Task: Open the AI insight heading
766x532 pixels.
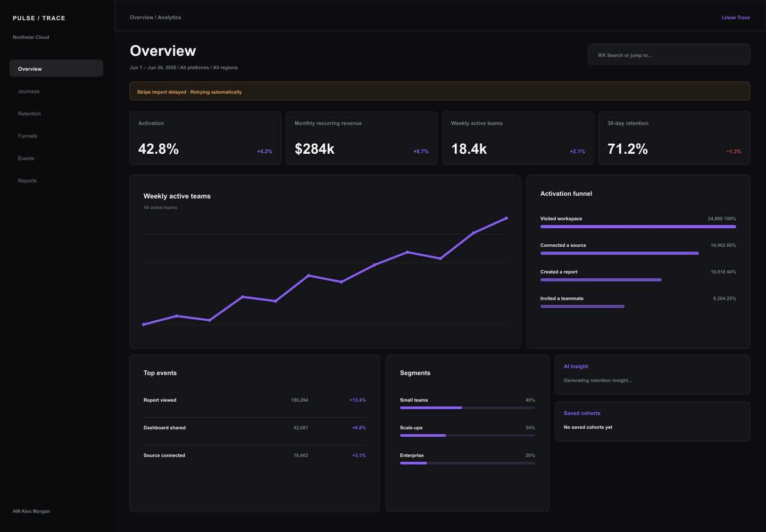Action: point(576,367)
